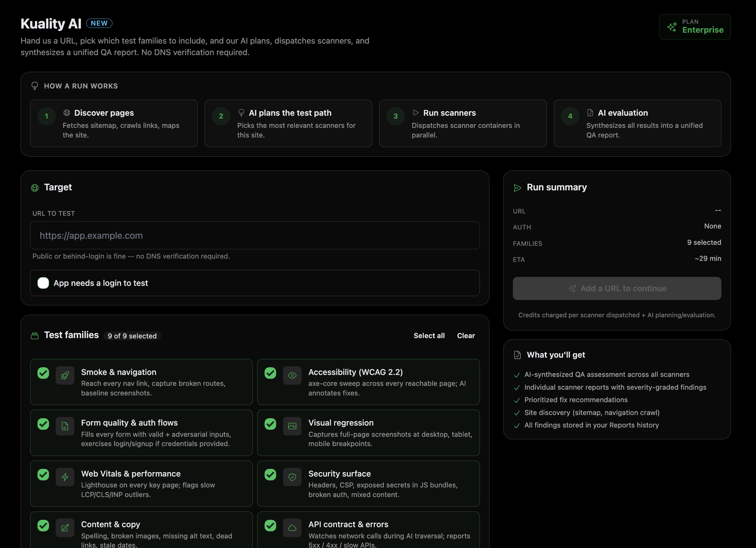Viewport: 756px width, 548px height.
Task: Uncheck the Content & copy family
Action: (x=43, y=526)
